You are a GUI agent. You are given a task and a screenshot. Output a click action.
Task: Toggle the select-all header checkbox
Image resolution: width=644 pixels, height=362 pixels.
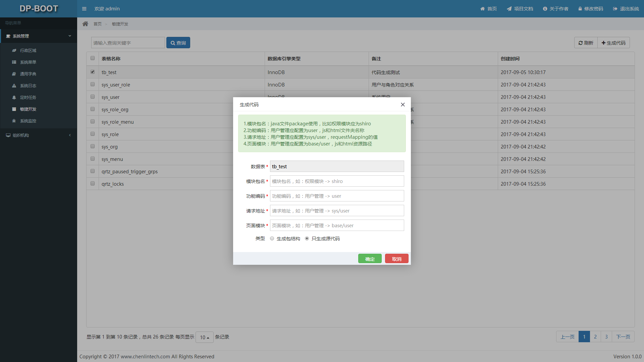pos(93,58)
